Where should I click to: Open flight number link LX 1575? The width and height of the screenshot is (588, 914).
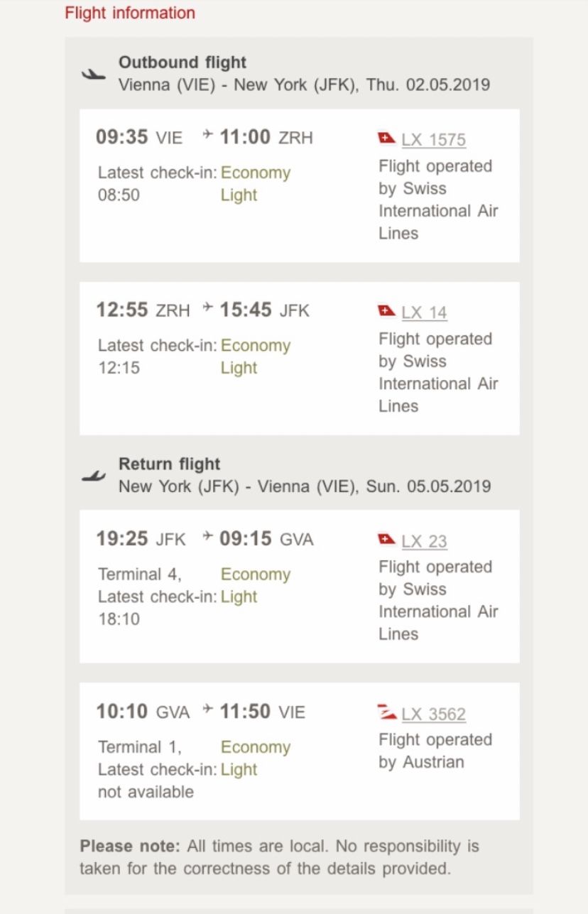[x=433, y=139]
